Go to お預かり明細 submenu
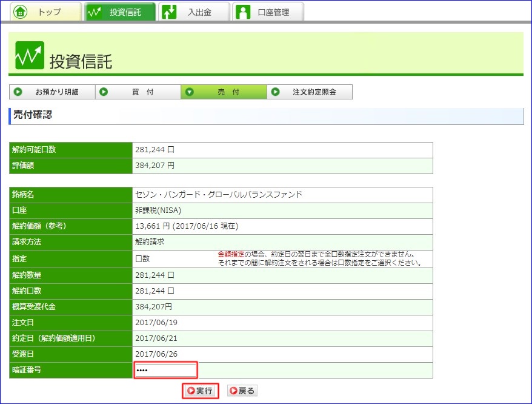The image size is (532, 404). [52, 92]
